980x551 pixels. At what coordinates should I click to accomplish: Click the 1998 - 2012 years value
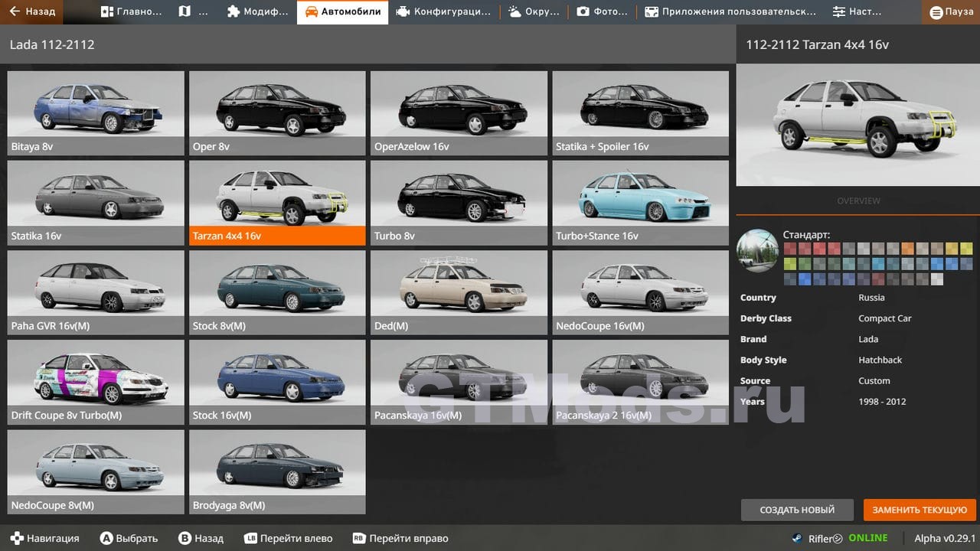point(882,401)
